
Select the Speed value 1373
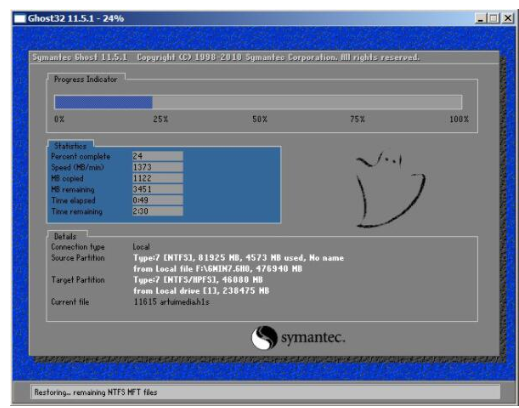click(x=157, y=167)
